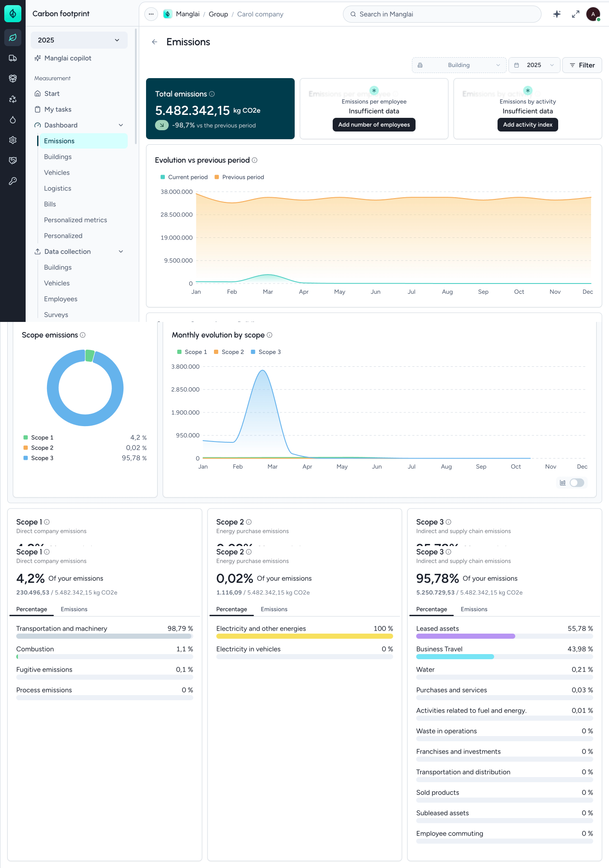Open the leaf carbon footprint sidebar icon
Viewport: 609px width, 868px height.
[x=13, y=38]
